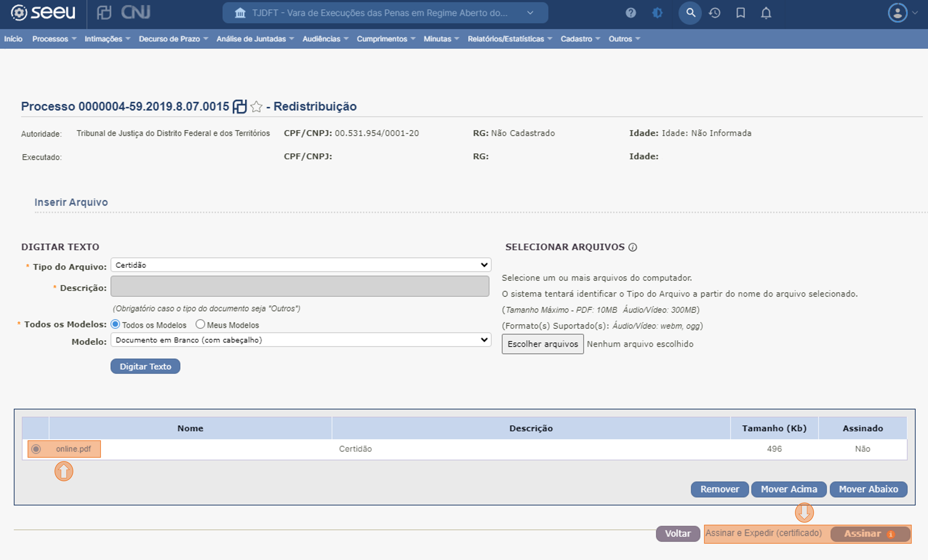Click the Certidão description cell

[355, 449]
